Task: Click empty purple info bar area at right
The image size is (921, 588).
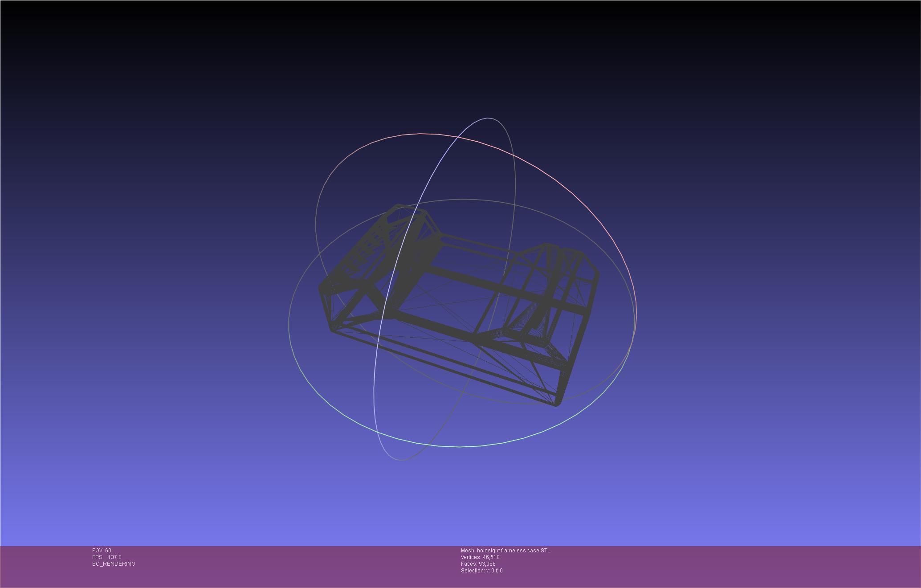Action: [757, 566]
